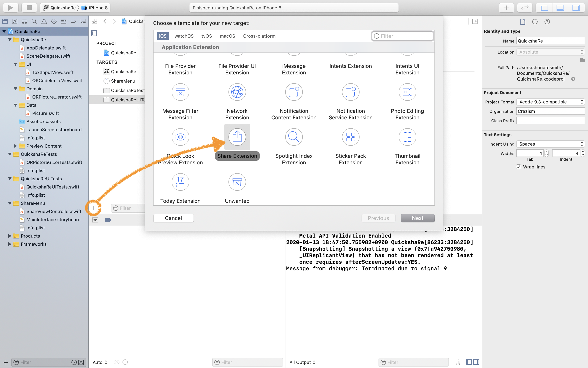Select the Network Extension template icon

237,92
